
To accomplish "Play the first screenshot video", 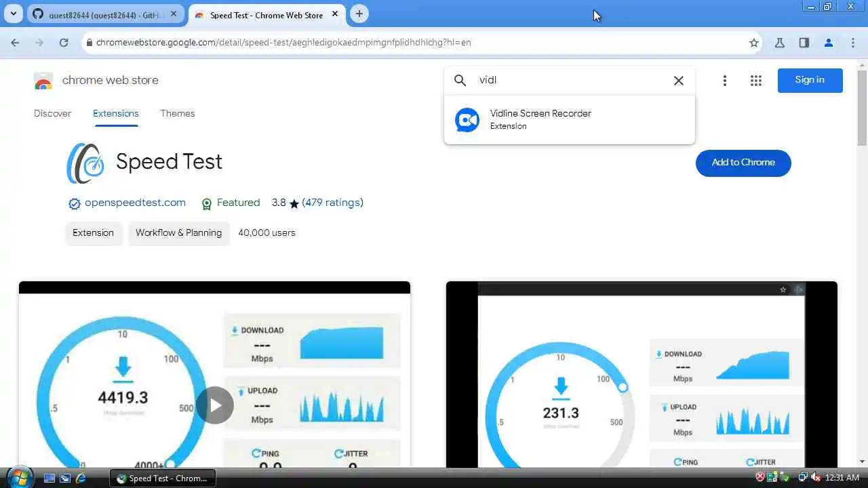I will [215, 405].
